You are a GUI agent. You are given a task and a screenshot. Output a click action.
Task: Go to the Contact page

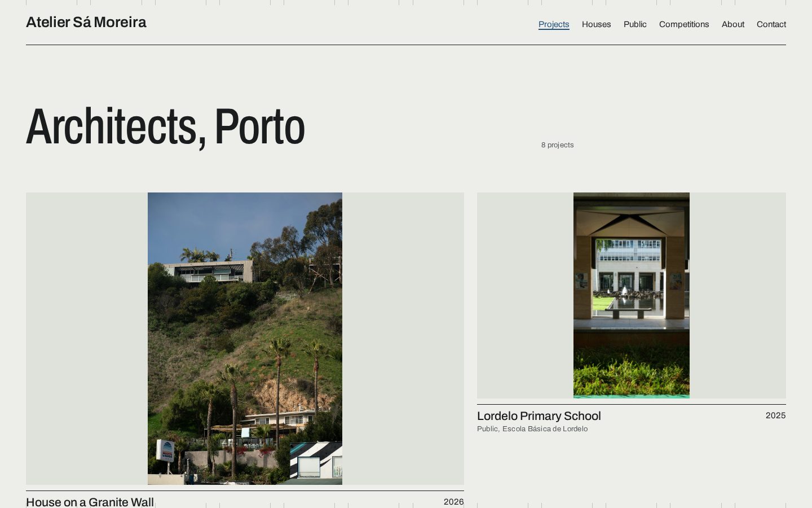pyautogui.click(x=771, y=24)
